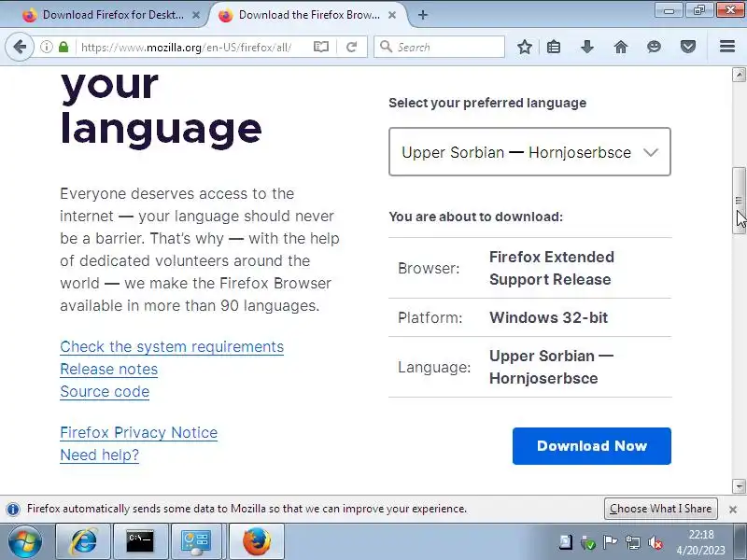Dismiss the data sharing notification bar
This screenshot has width=747, height=560.
tap(733, 509)
